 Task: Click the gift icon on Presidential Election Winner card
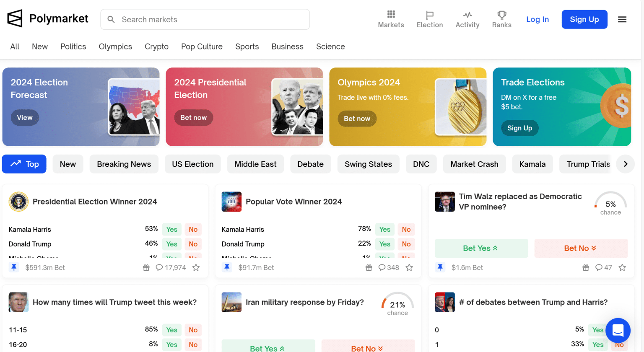pyautogui.click(x=146, y=267)
